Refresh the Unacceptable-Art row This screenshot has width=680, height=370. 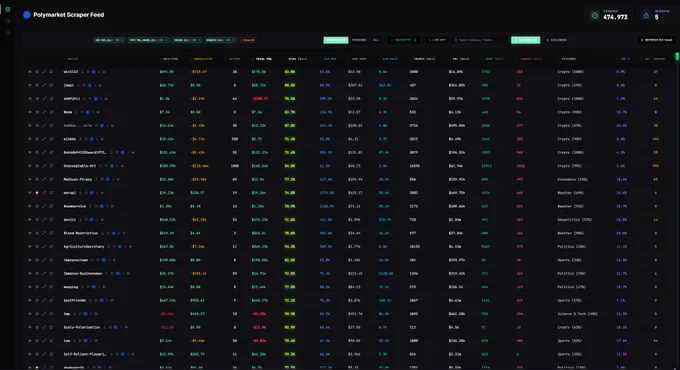click(x=51, y=166)
